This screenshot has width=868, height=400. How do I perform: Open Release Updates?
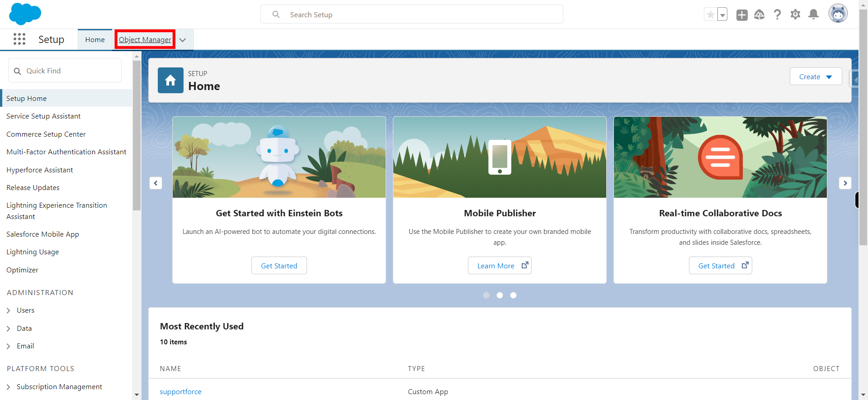33,188
